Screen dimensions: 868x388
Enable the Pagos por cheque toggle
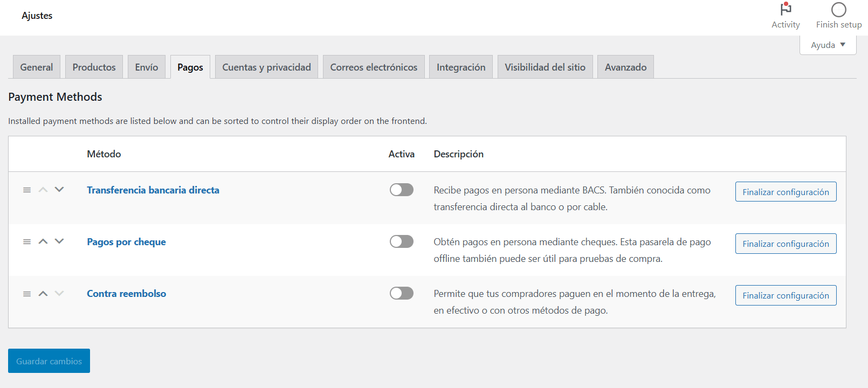point(402,241)
